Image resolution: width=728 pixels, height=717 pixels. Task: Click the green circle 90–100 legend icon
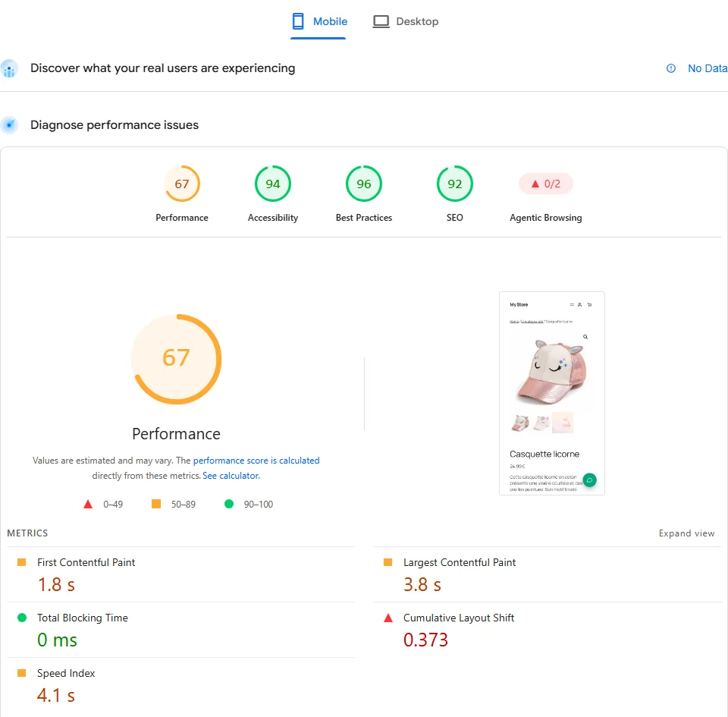(x=229, y=504)
